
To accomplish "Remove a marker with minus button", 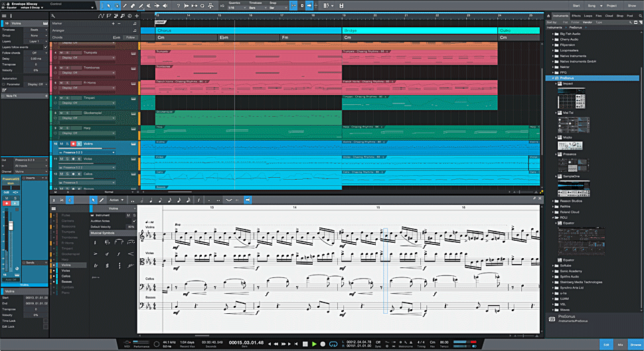I will (x=119, y=23).
